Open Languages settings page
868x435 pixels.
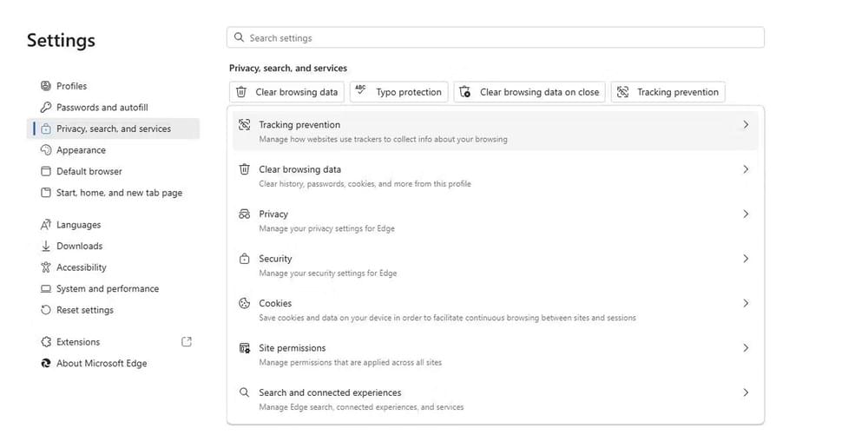(x=113, y=225)
